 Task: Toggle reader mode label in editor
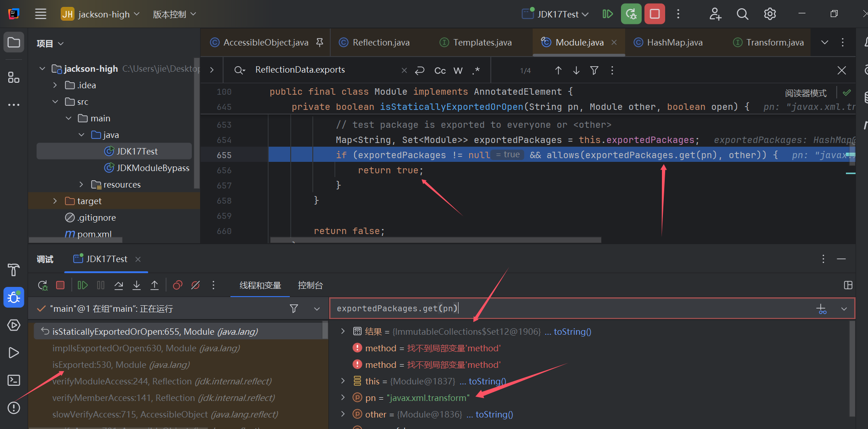pos(805,93)
